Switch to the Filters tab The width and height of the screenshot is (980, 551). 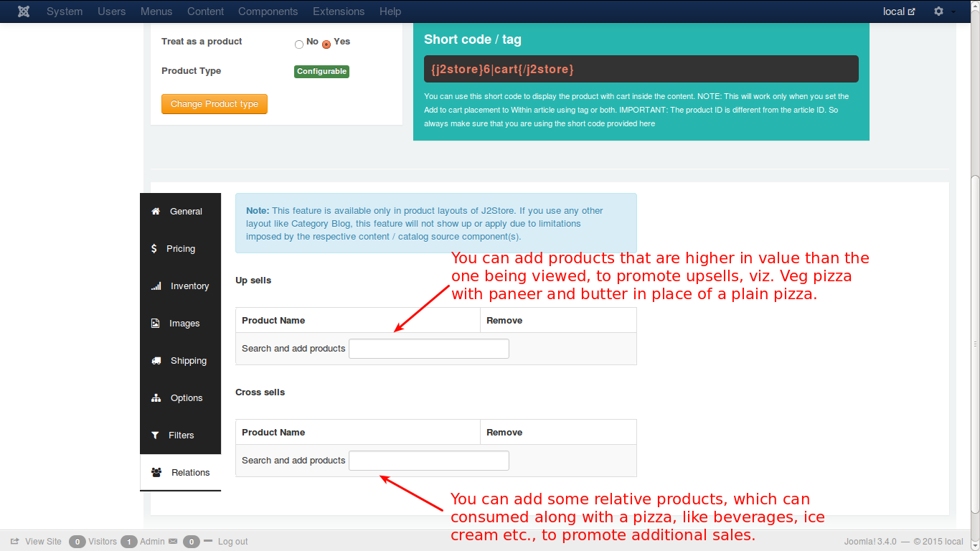180,435
